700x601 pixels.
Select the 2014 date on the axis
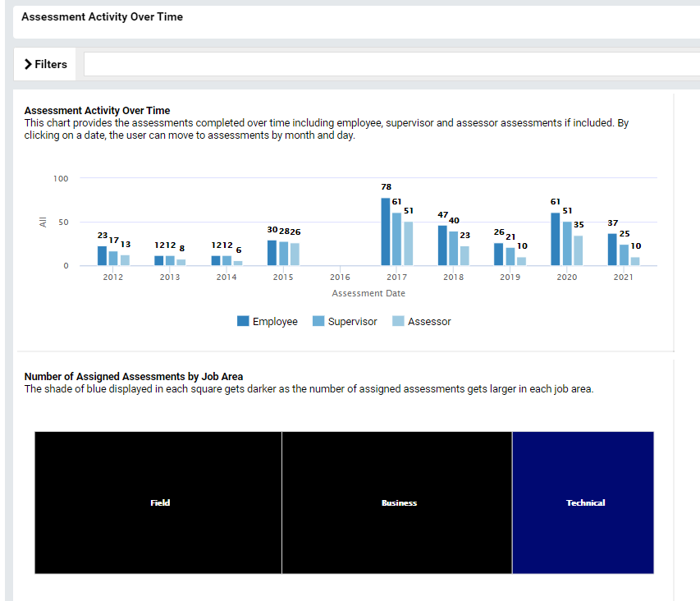226,278
